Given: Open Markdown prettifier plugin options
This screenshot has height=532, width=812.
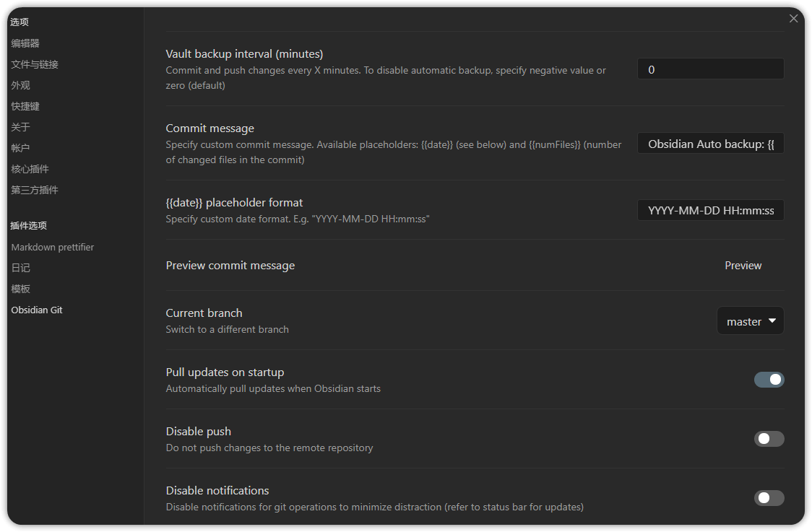Looking at the screenshot, I should click(53, 247).
